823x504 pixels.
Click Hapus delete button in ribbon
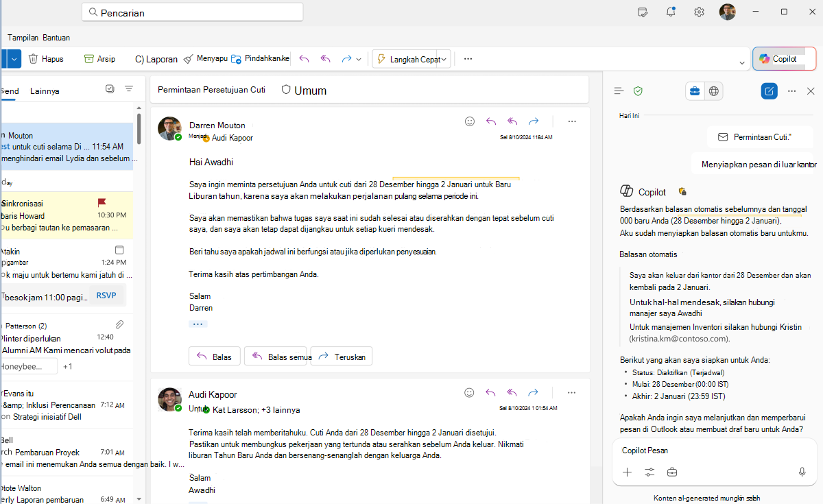[46, 59]
